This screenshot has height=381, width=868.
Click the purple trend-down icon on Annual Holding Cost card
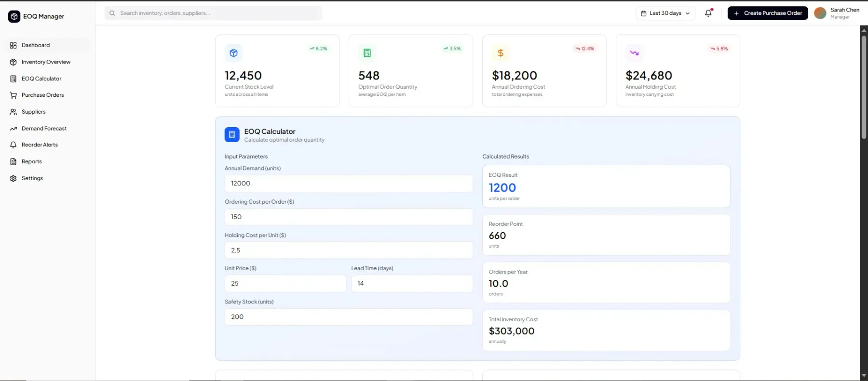634,53
